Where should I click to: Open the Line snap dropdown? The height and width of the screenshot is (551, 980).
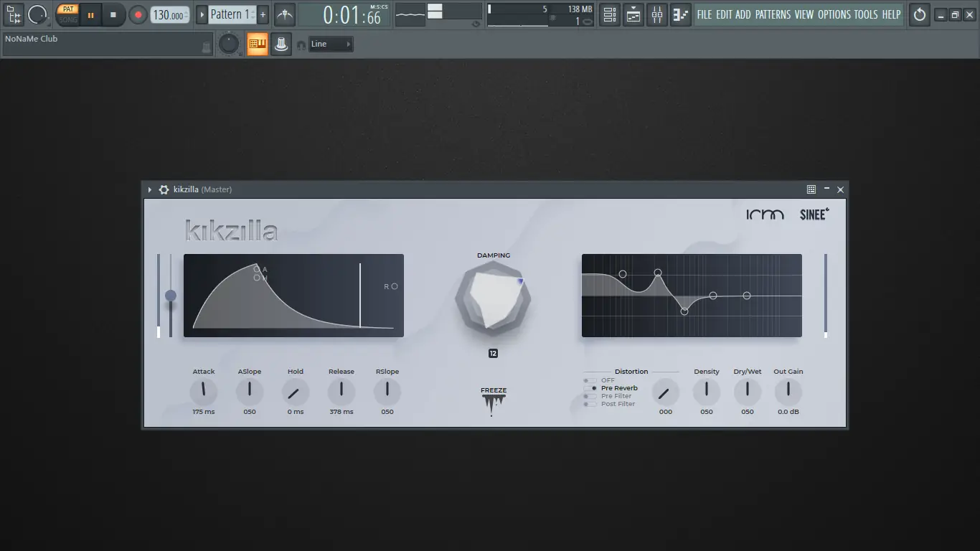[331, 44]
